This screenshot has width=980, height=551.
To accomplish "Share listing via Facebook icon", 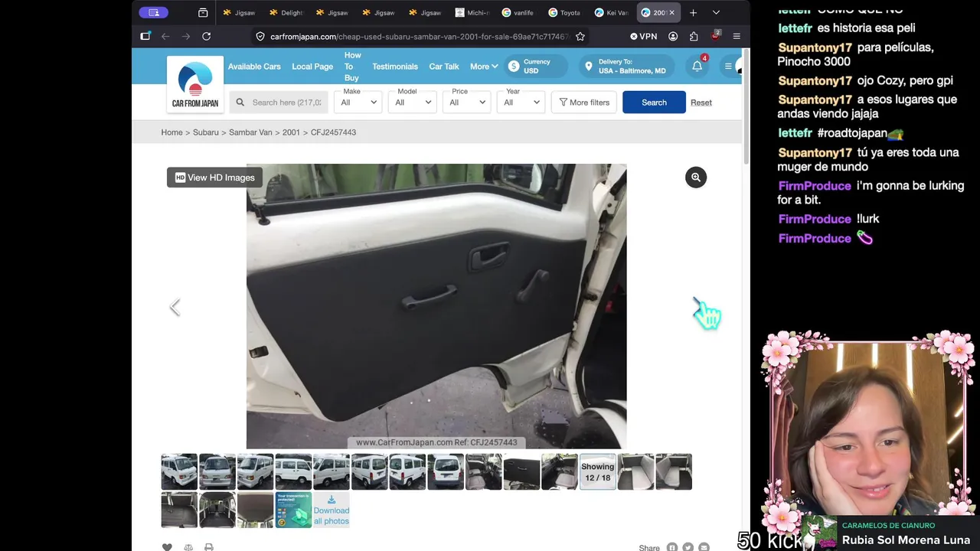I will click(671, 547).
